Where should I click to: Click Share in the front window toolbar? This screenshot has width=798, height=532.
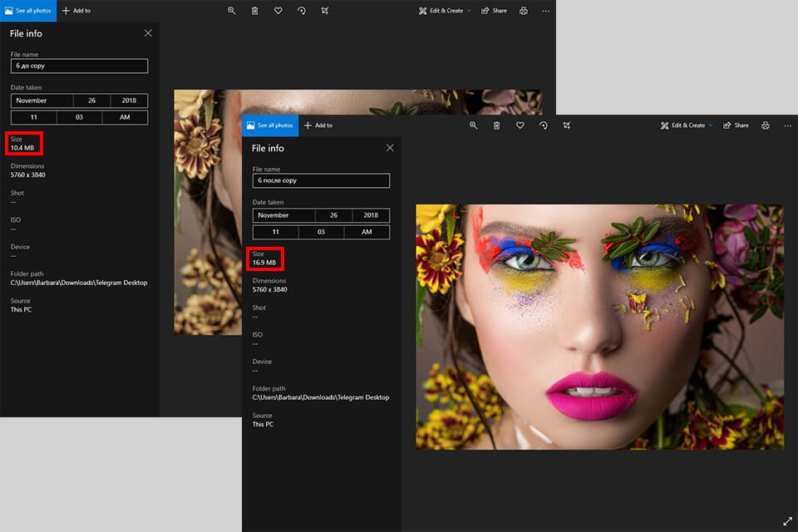tap(736, 126)
